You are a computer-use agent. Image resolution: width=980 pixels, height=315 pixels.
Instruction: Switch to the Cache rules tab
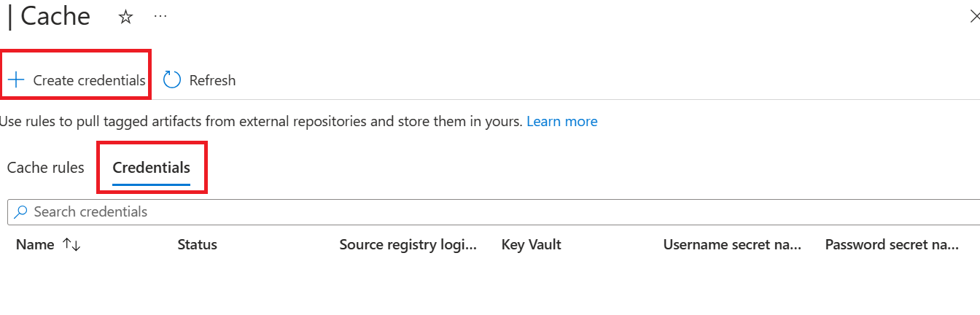(46, 168)
